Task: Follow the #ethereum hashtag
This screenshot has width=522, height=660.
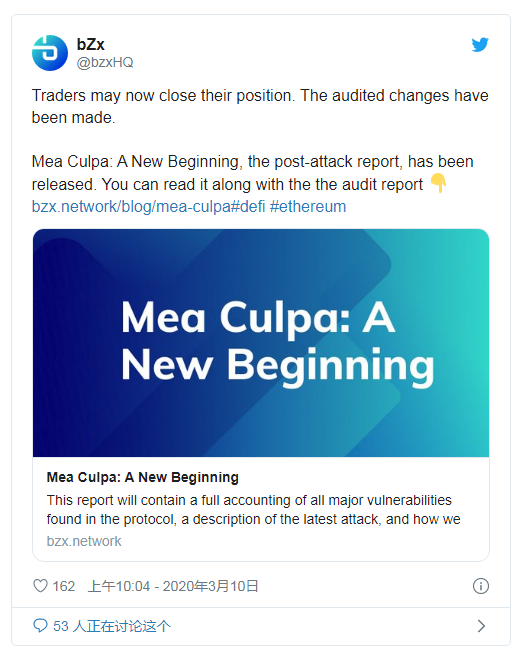Action: tap(308, 207)
